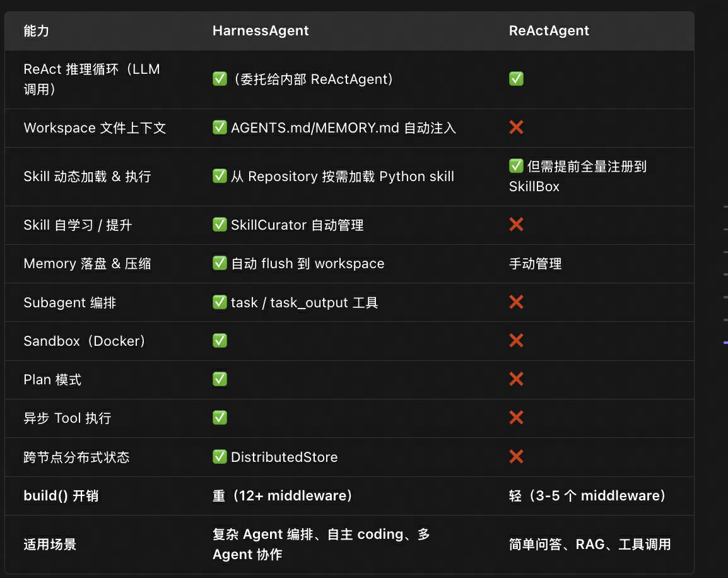Click green checkmark in 异步 Tool 执行 row
Viewport: 728px width, 578px height.
click(x=220, y=417)
